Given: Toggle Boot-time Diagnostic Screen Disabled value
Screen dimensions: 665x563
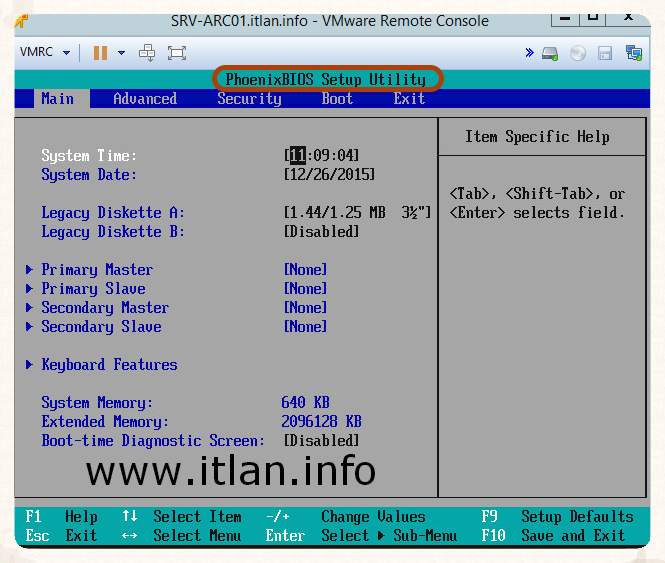Looking at the screenshot, I should pyautogui.click(x=321, y=441).
